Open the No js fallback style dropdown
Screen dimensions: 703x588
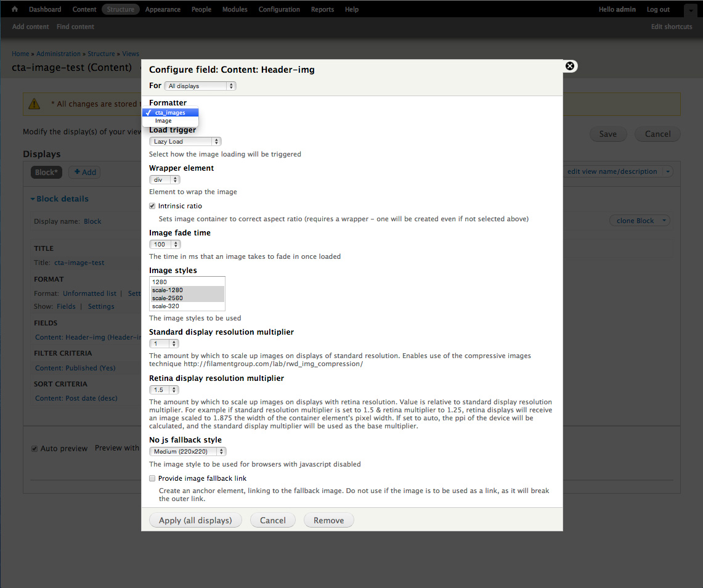click(x=188, y=452)
